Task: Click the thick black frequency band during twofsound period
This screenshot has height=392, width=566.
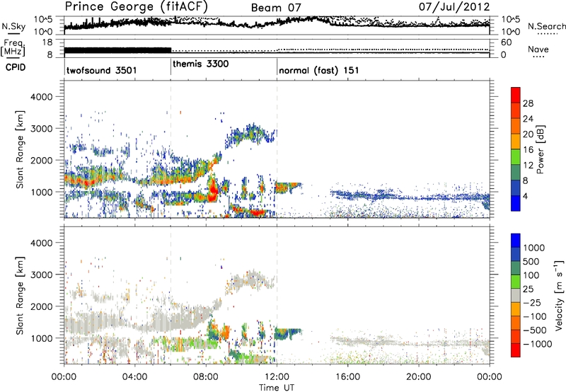Action: (117, 50)
